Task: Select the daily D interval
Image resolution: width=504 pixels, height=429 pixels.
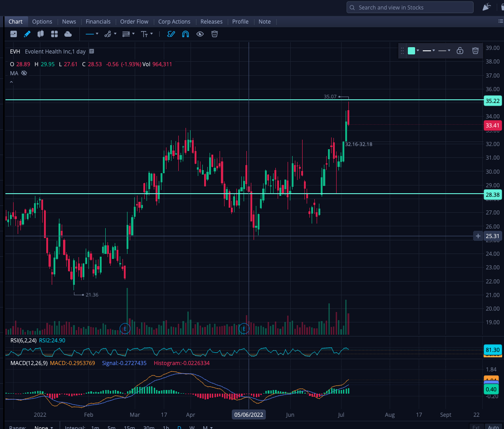Action: (179, 427)
